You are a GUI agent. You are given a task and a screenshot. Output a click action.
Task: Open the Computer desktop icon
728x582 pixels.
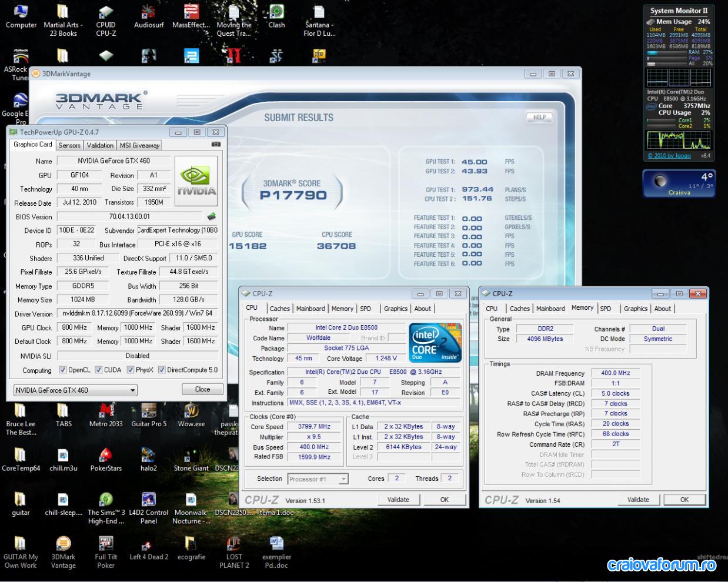pos(21,17)
